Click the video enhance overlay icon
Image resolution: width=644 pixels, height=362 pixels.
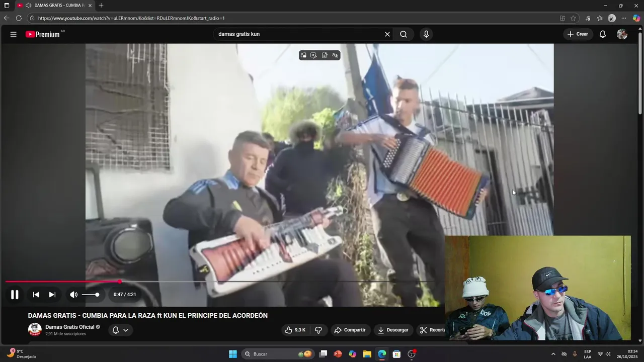coord(314,55)
